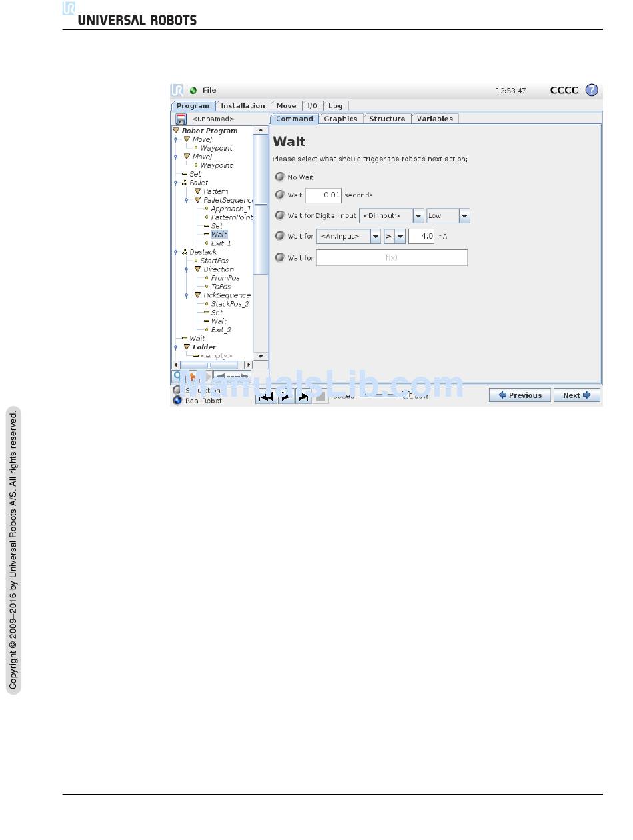Click the green status globe beside File

(x=193, y=91)
